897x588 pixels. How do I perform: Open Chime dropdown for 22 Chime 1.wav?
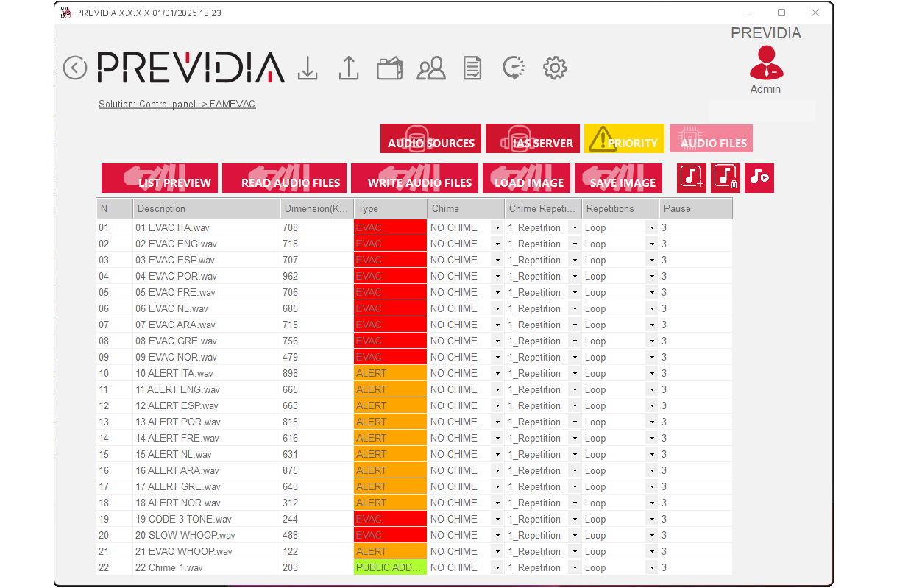tap(497, 568)
